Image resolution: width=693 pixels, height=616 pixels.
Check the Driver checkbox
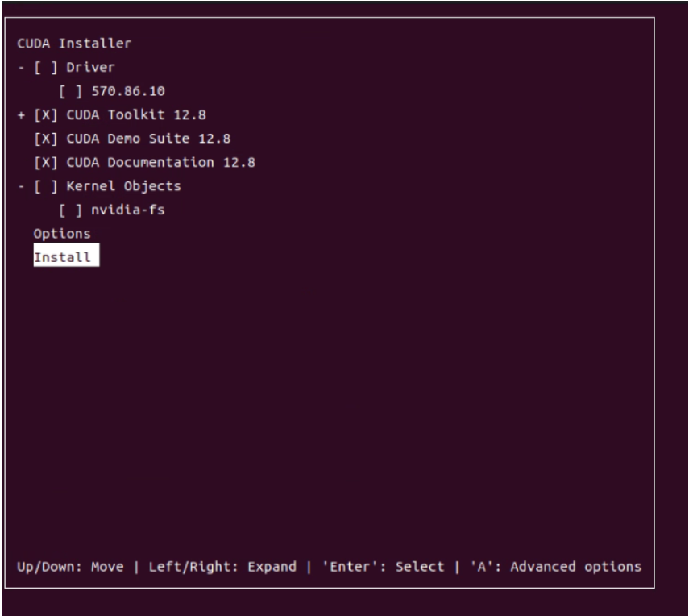point(42,67)
